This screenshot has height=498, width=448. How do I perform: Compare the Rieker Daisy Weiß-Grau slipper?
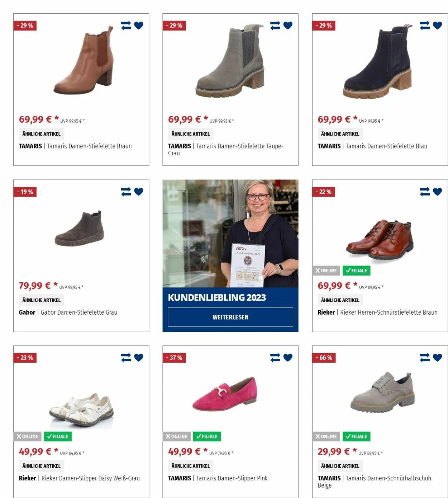coord(126,357)
